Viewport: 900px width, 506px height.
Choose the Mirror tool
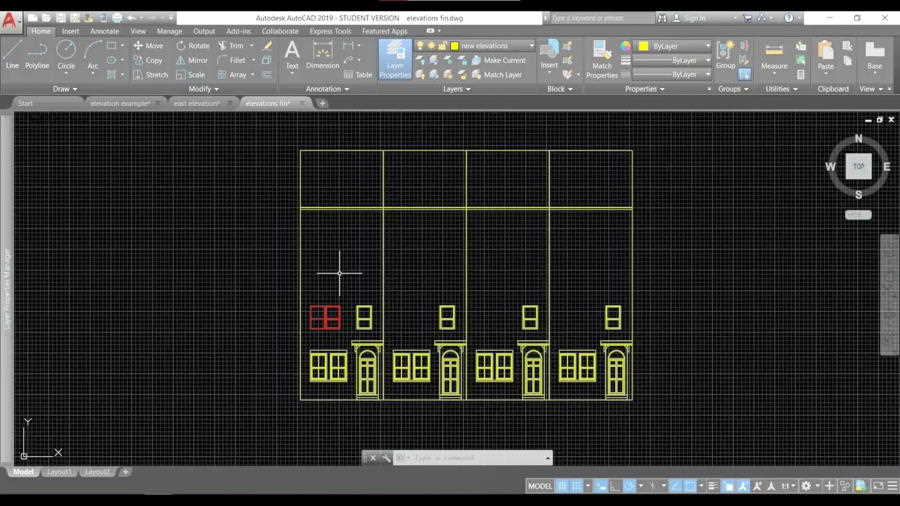click(192, 60)
